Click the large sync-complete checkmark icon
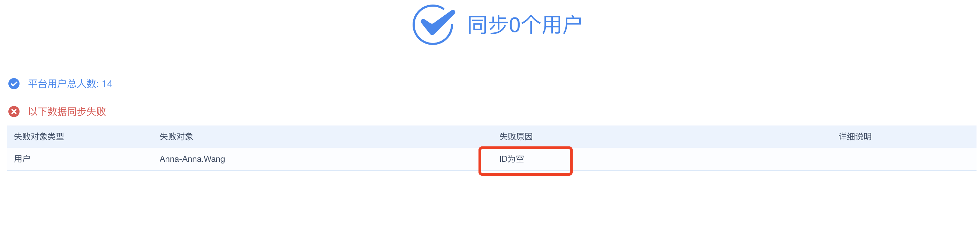This screenshot has height=244, width=980. tap(433, 25)
